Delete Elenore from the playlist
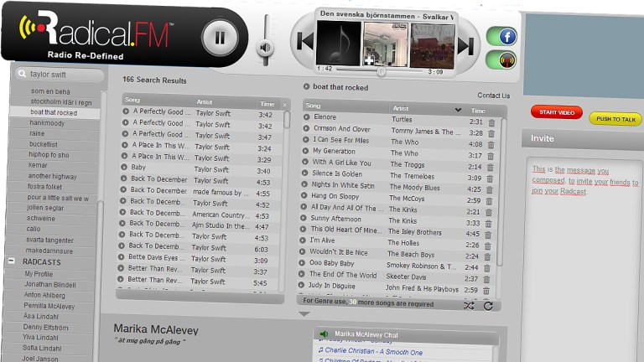644x362 pixels. click(491, 122)
